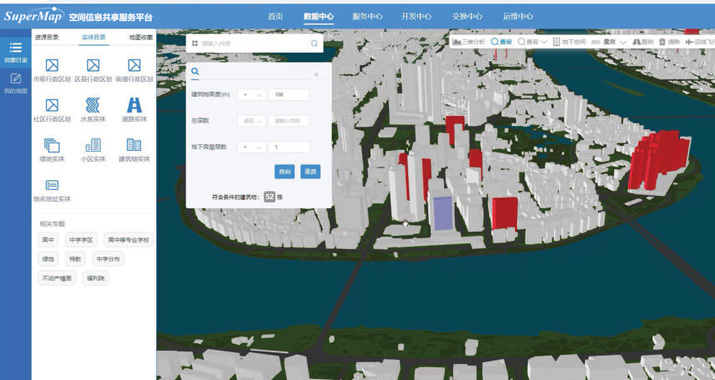Click the trash icon to clear results
Image resolution: width=715 pixels, height=380 pixels.
pyautogui.click(x=663, y=42)
